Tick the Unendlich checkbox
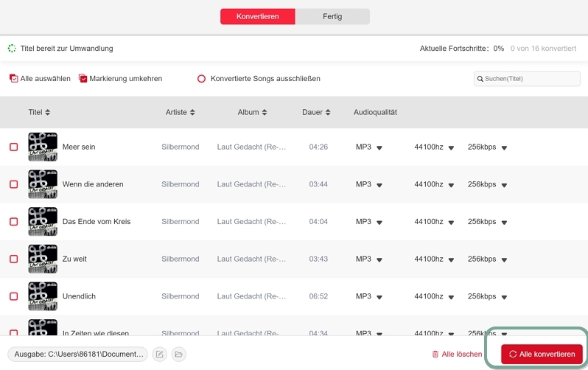Viewport: 588px width, 370px height. 13,296
